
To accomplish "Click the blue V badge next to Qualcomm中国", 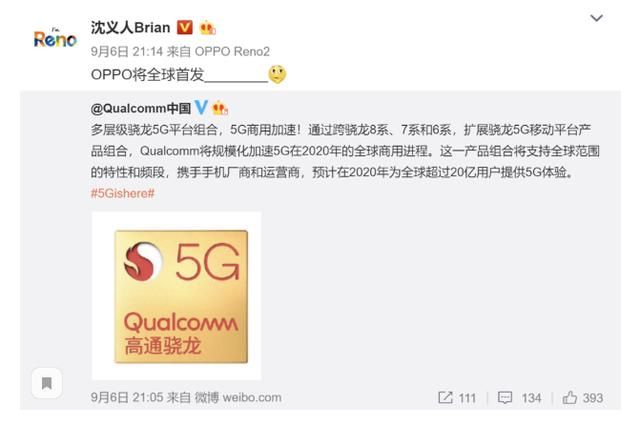I will [201, 107].
